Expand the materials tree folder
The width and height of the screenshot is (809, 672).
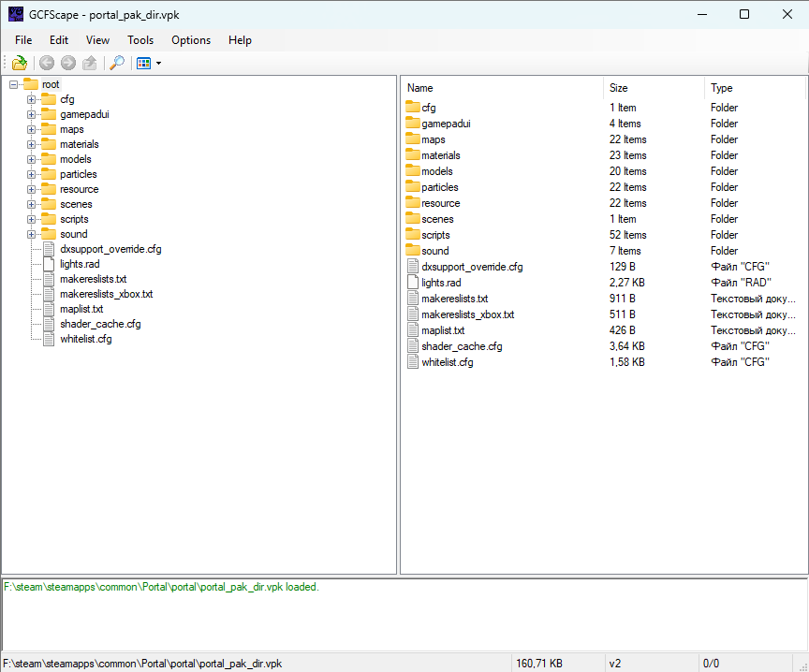[x=32, y=144]
